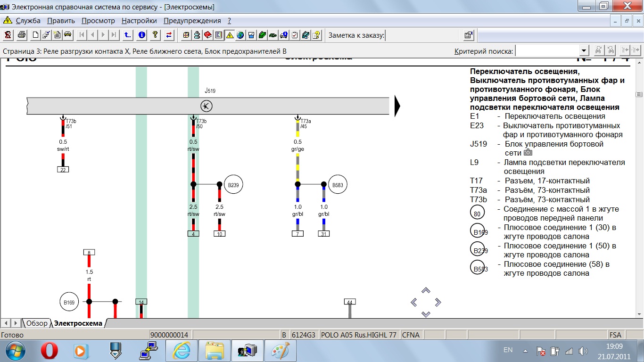Click the car icon in the left toolbar

coord(67,35)
